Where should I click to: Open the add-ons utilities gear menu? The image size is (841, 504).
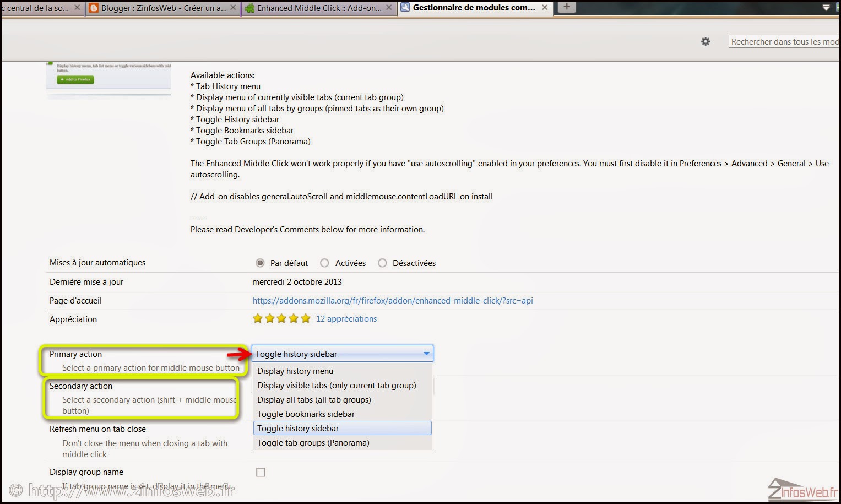click(706, 41)
